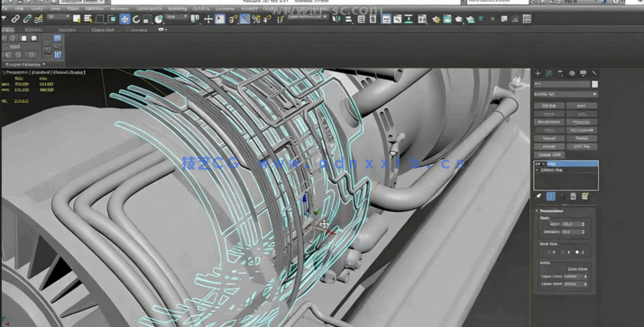Hide the modeling ribbon with Toggle Ribbon
Viewport: 644px width, 327px height.
coord(386,19)
